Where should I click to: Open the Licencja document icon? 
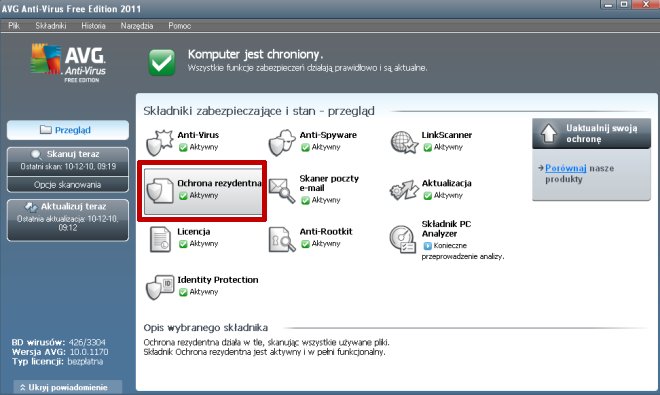pyautogui.click(x=160, y=239)
